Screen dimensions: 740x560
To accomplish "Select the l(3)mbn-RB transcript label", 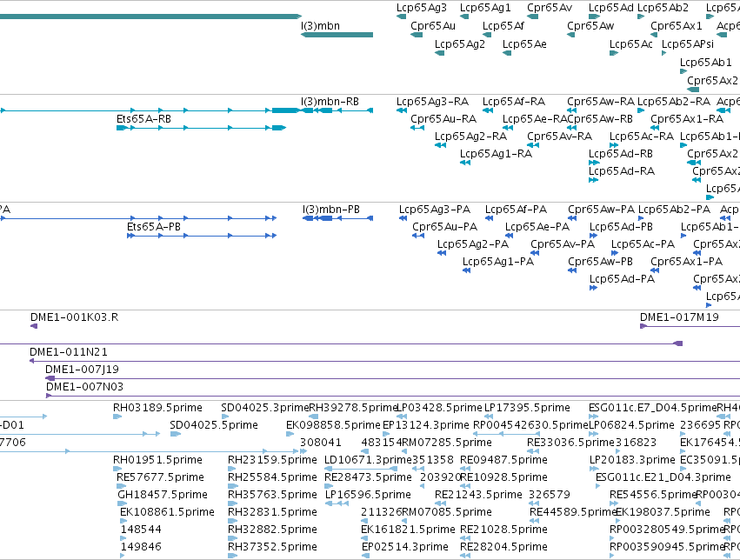I will (330, 102).
